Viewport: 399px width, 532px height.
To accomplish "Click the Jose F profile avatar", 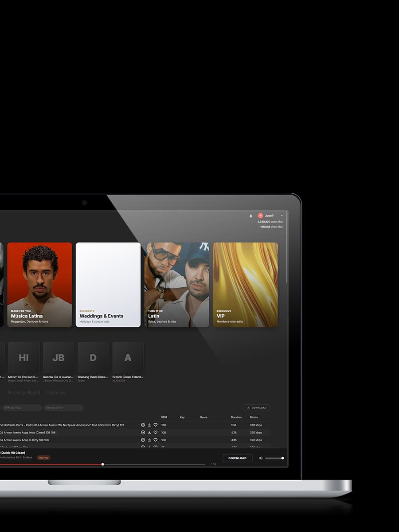I will click(260, 215).
